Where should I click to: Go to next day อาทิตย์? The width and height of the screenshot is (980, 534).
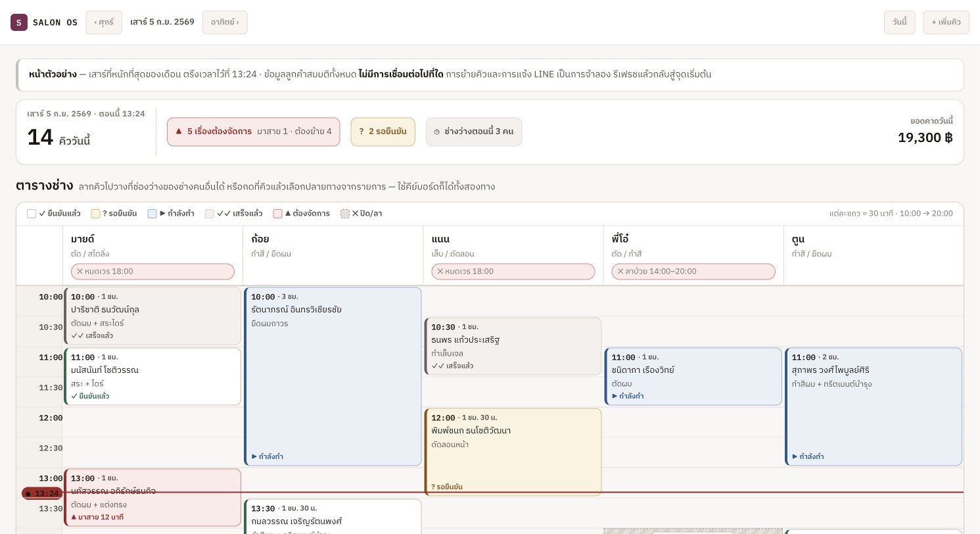point(225,22)
